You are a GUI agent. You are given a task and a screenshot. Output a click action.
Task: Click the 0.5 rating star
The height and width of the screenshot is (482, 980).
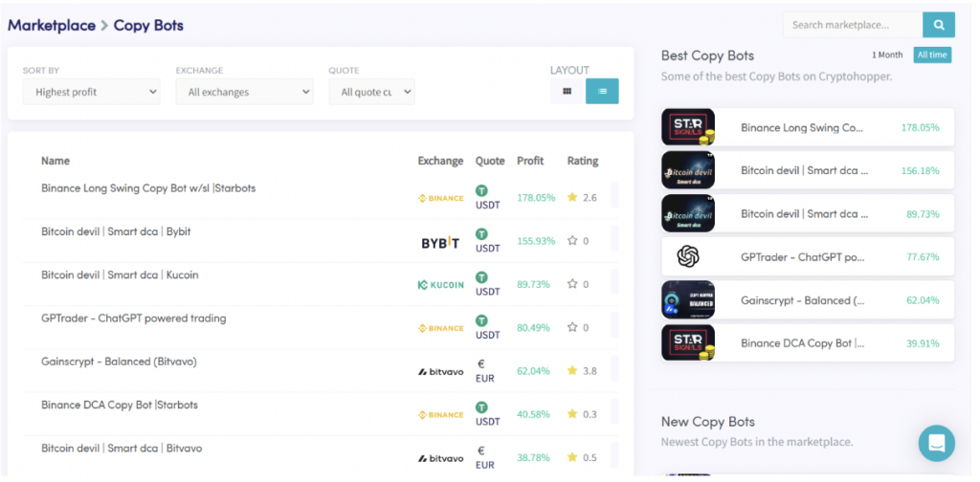point(572,458)
